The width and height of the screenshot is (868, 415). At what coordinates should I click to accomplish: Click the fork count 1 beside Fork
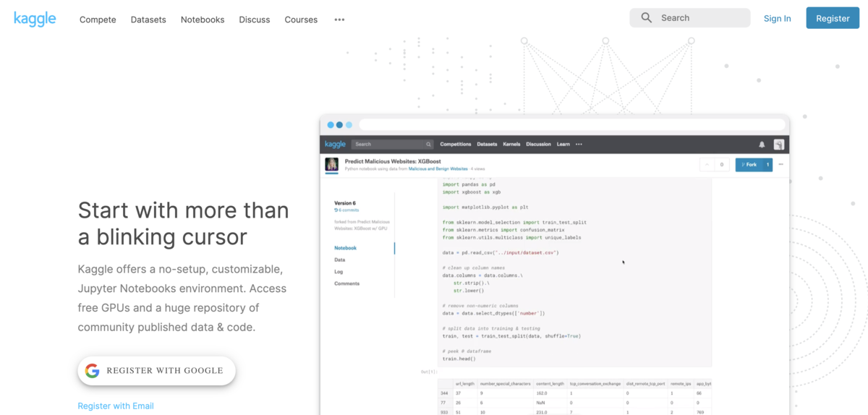[x=768, y=165]
